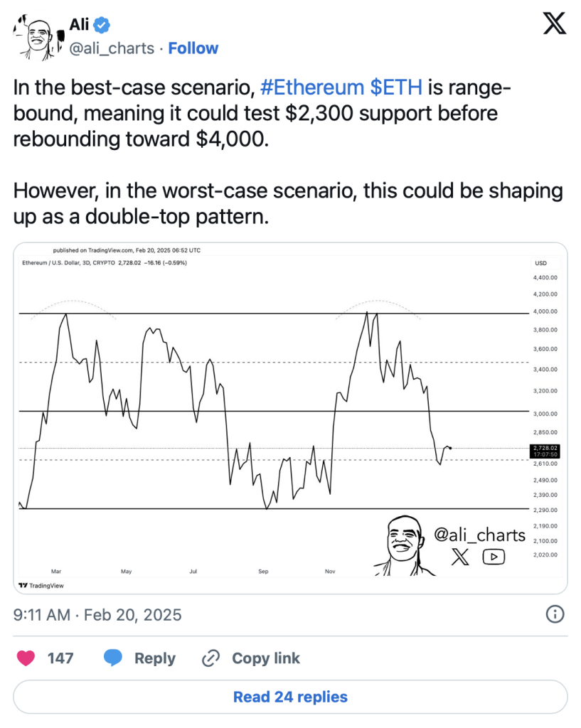581x728 pixels.
Task: Open Ali's profile avatar picture
Action: [x=38, y=37]
